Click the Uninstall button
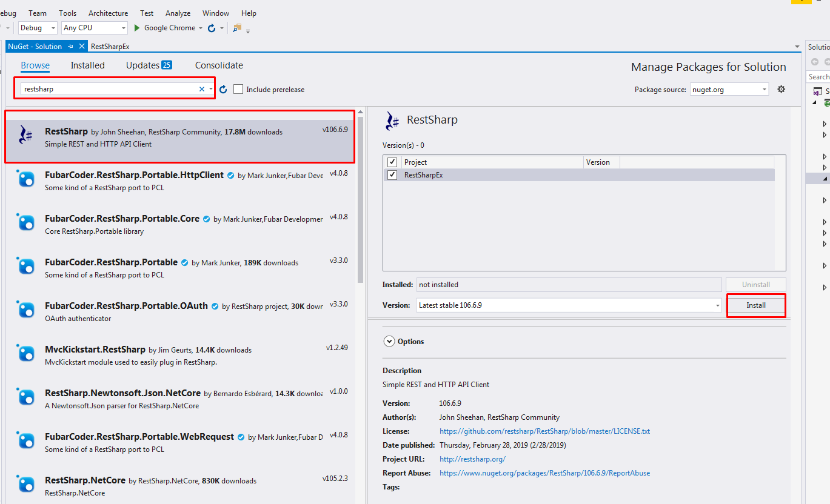This screenshot has width=830, height=504. click(x=756, y=285)
